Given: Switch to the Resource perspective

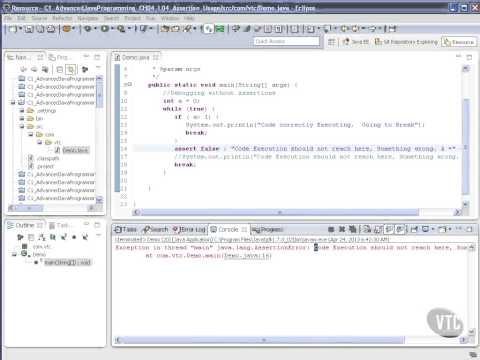Looking at the screenshot, I should tap(459, 42).
